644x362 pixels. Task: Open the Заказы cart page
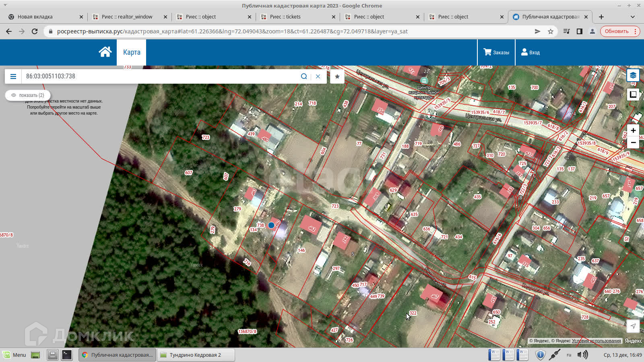click(496, 52)
